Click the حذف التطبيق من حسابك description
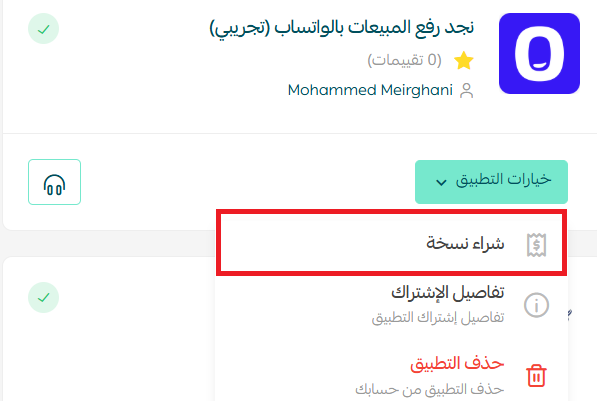The image size is (597, 401). click(x=429, y=389)
